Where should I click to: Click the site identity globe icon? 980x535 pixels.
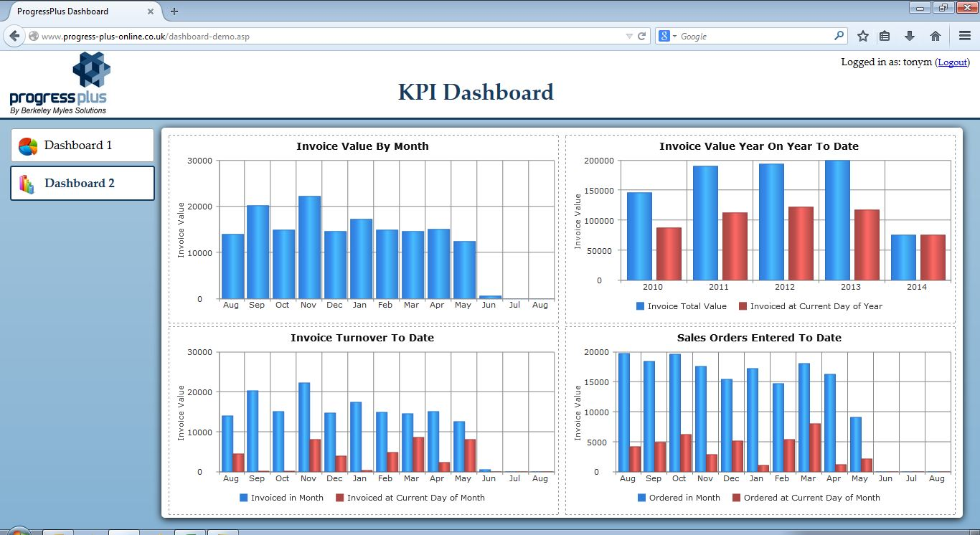click(34, 36)
